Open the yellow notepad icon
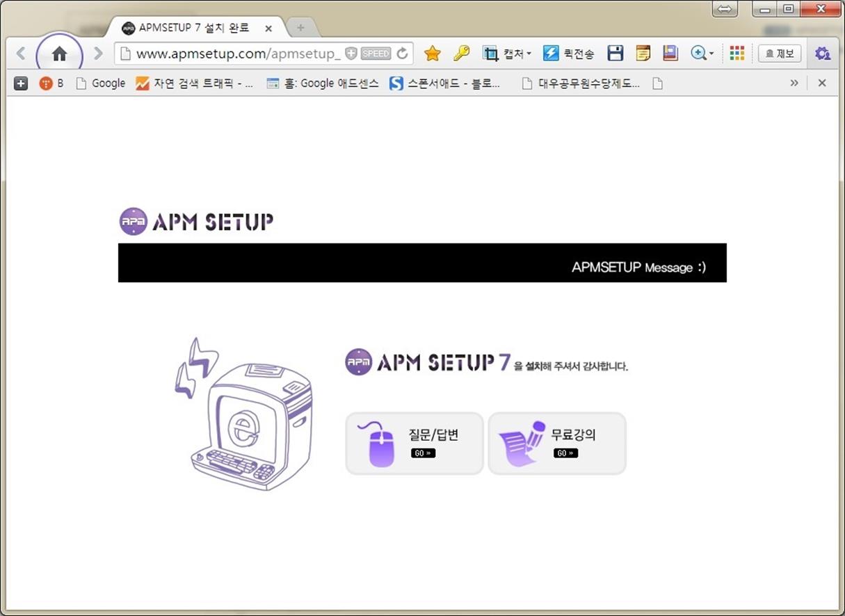Viewport: 845px width, 616px height. (643, 54)
